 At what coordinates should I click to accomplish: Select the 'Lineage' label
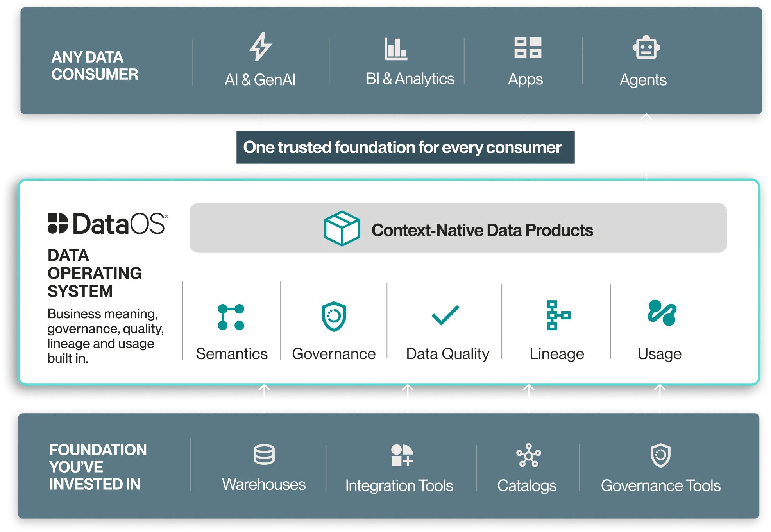pos(556,354)
